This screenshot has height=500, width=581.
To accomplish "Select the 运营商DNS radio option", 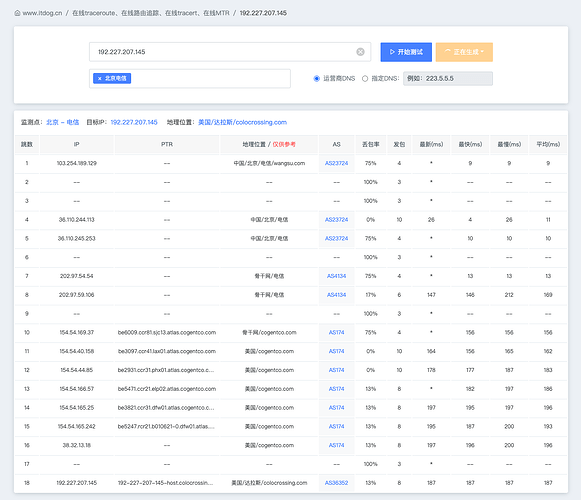I will coord(316,79).
